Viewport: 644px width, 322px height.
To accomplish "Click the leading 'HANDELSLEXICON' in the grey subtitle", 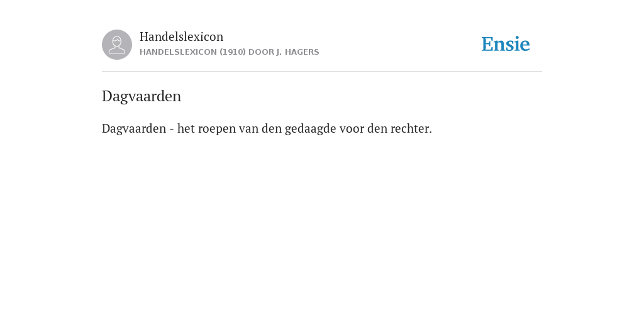I will tap(178, 52).
